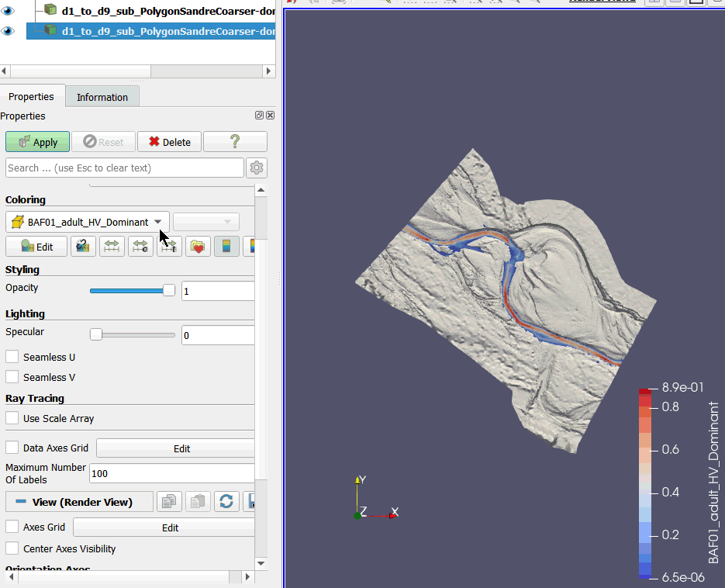Screen dimensions: 725x588
Task: Click the use separate color map icon
Action: (83, 247)
